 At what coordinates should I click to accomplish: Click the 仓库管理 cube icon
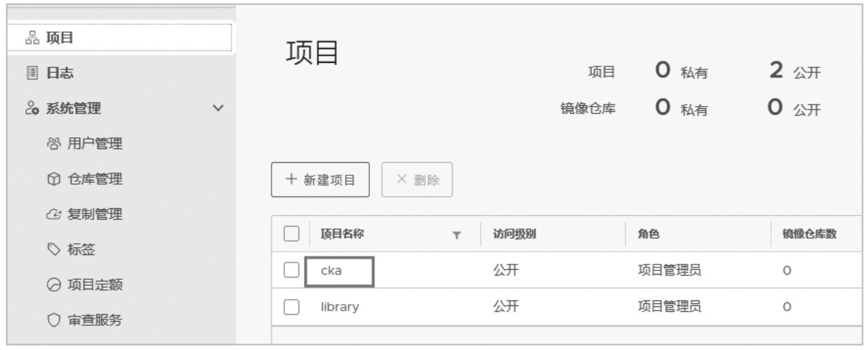click(x=54, y=179)
